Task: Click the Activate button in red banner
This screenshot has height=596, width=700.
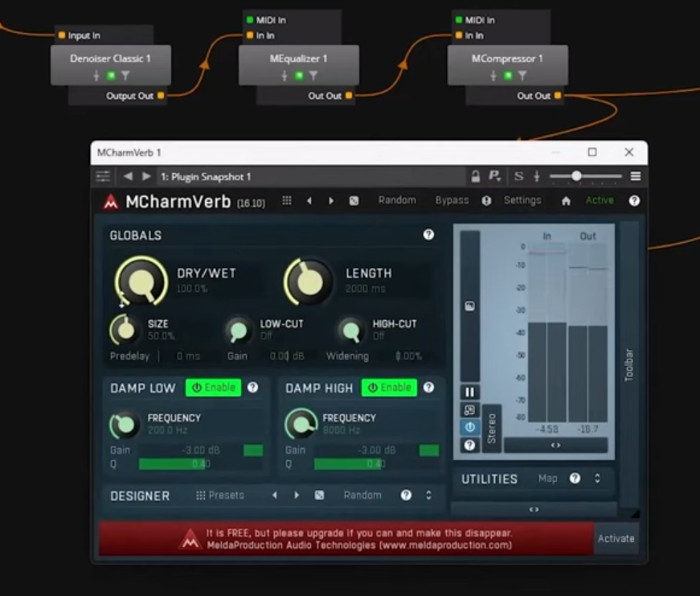Action: (x=616, y=538)
